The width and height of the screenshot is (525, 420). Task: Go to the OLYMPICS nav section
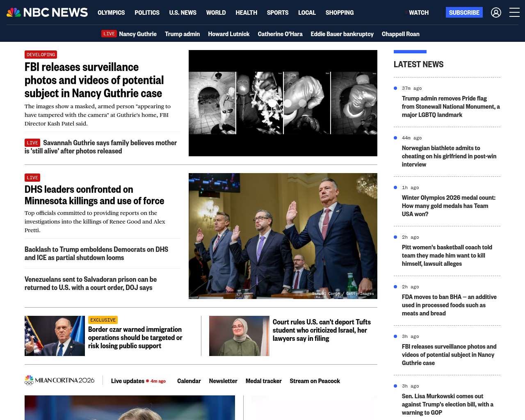[x=111, y=13]
